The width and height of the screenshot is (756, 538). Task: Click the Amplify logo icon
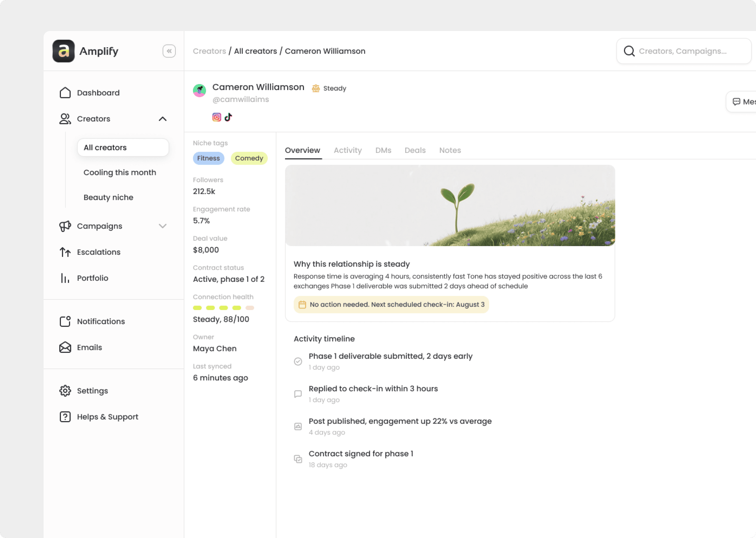[64, 51]
